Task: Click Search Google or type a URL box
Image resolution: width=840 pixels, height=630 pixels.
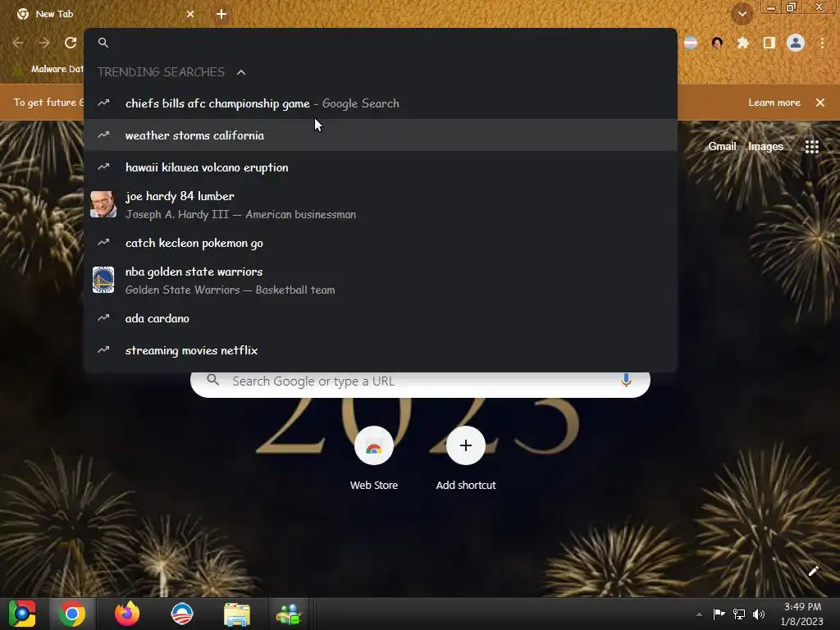Action: 420,381
